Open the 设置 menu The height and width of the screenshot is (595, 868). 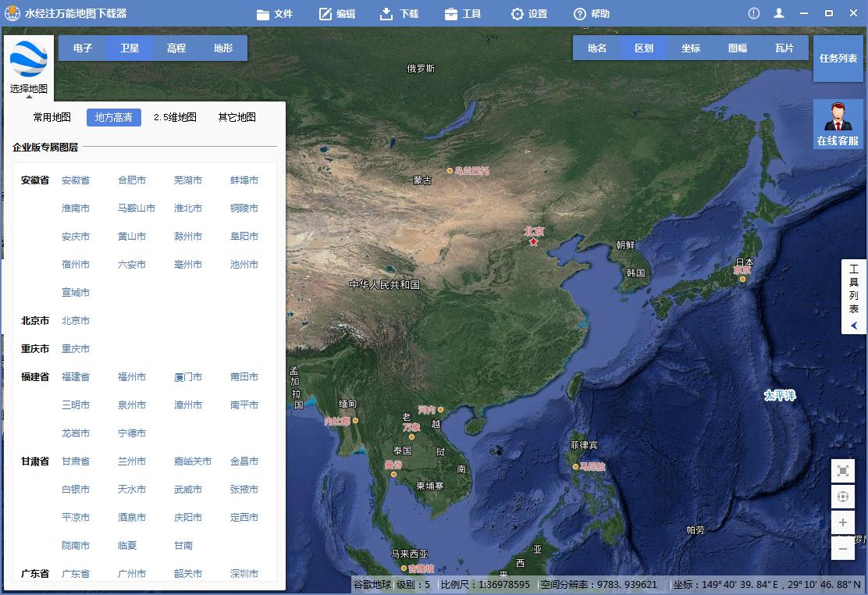click(528, 14)
